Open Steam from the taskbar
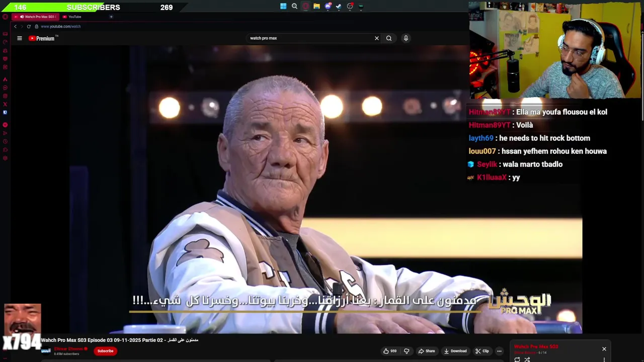644x362 pixels. (x=339, y=7)
